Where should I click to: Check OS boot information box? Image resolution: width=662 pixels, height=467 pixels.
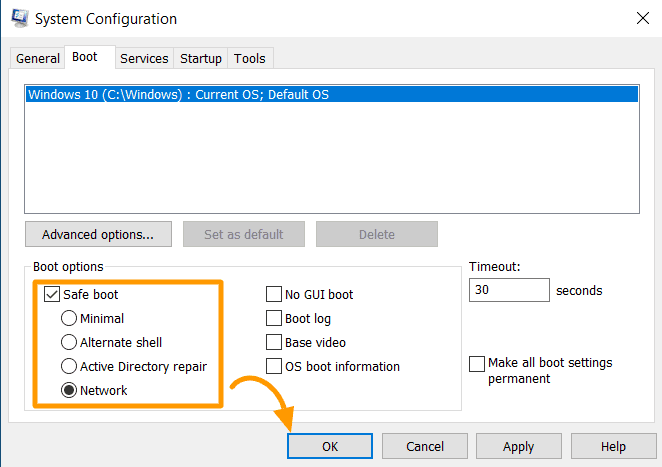pyautogui.click(x=274, y=367)
